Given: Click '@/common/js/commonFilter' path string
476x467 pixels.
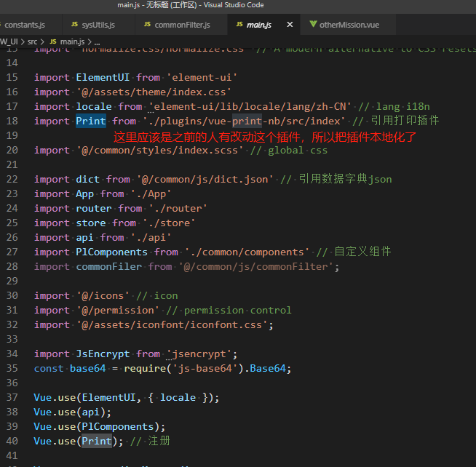Looking at the screenshot, I should click(x=256, y=267).
